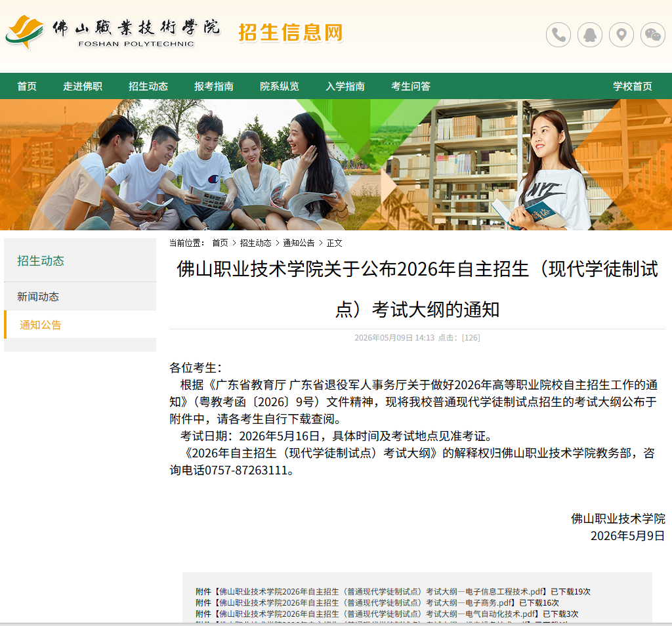The height and width of the screenshot is (626, 672).
Task: Click the 已下载19次 download count
Action: 570,592
